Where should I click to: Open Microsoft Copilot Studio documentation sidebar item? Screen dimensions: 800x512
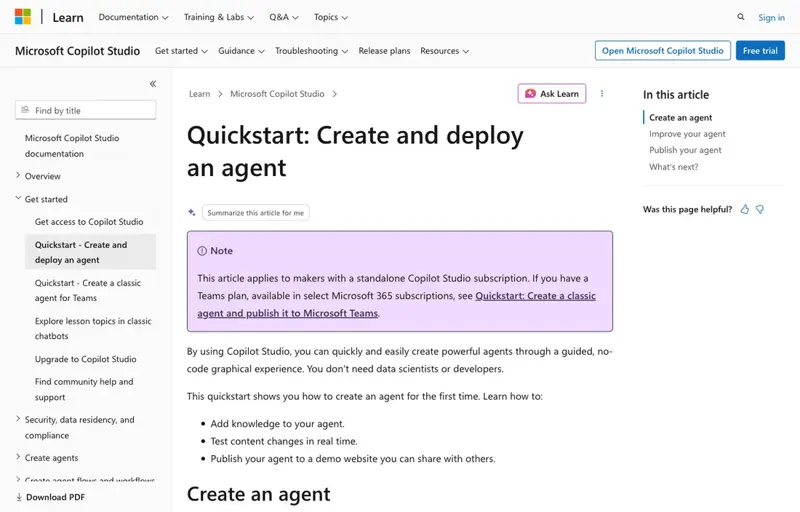[72, 146]
